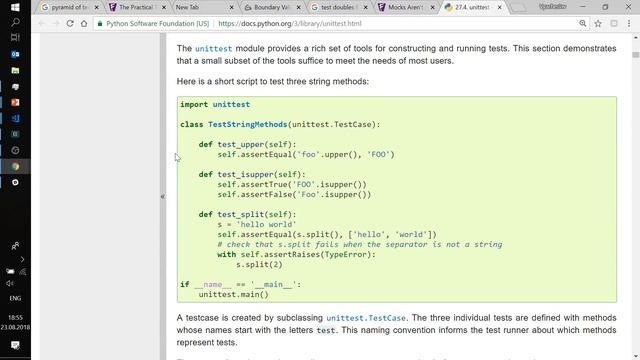Open the Action Center notifications
Image resolution: width=640 pixels, height=360 pixels.
click(15, 345)
